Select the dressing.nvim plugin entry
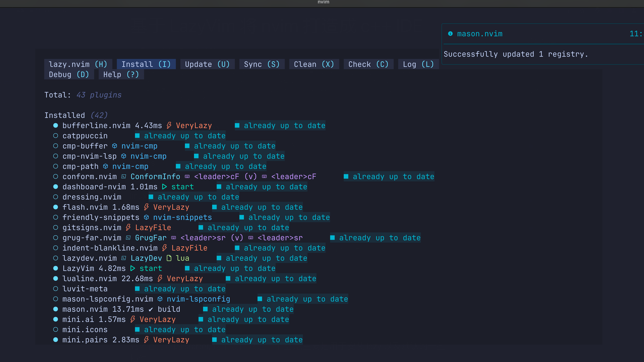 pyautogui.click(x=92, y=197)
